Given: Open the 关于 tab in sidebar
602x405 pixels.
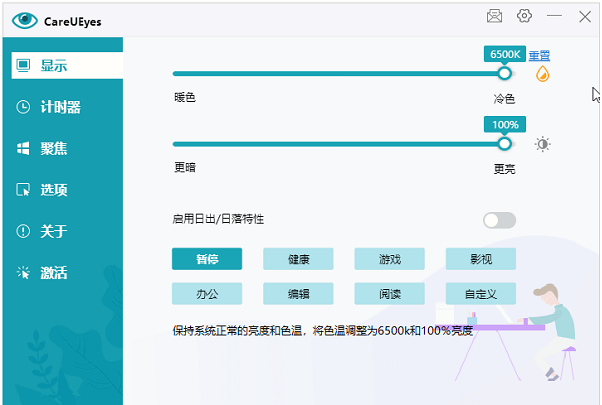Looking at the screenshot, I should tap(54, 231).
